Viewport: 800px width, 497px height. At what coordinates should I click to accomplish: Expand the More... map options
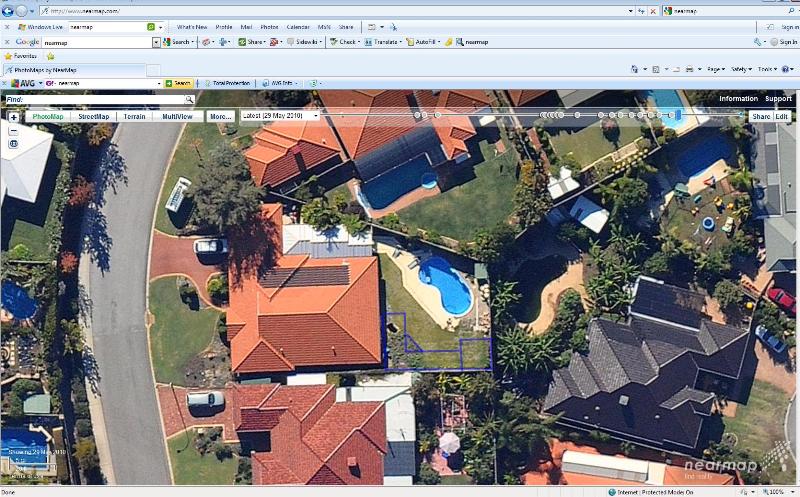[x=220, y=116]
